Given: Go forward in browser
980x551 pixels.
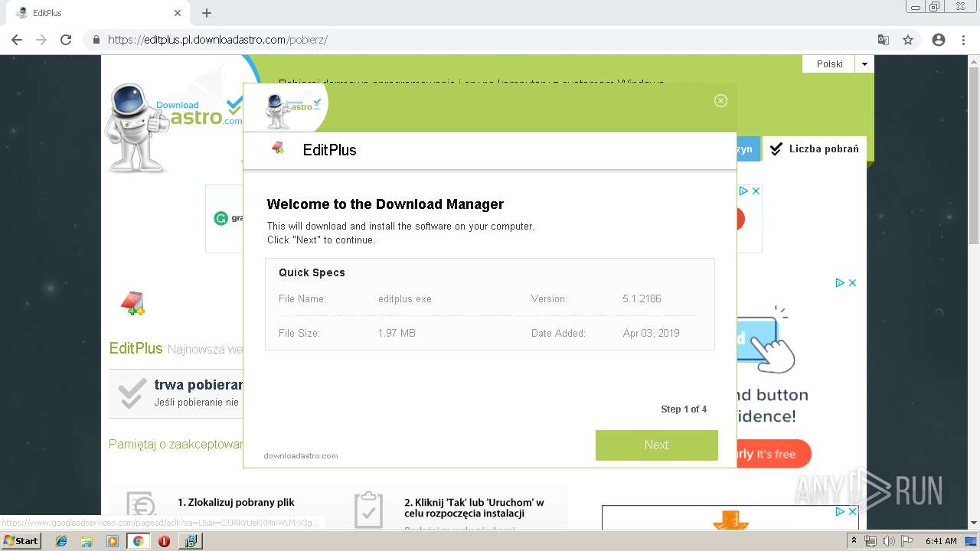Looking at the screenshot, I should [x=41, y=40].
